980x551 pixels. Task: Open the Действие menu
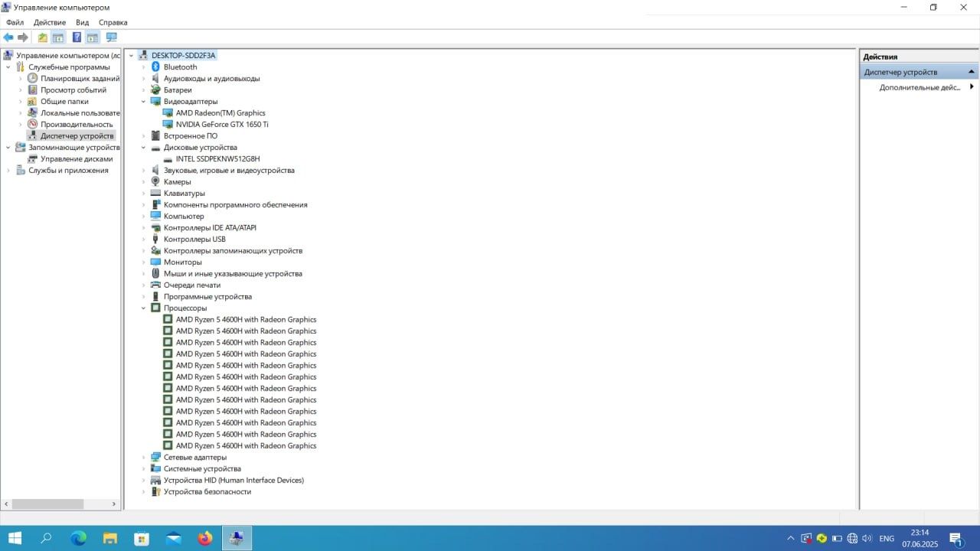[50, 22]
